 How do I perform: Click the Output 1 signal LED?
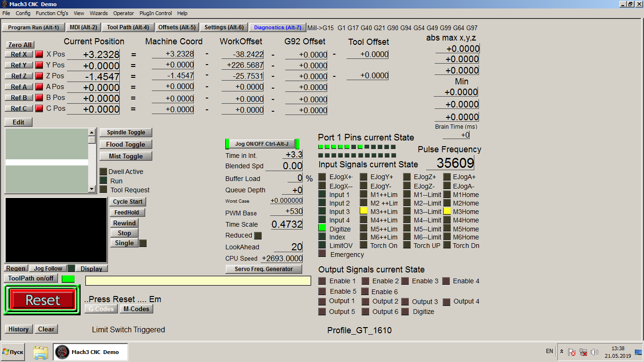point(322,302)
